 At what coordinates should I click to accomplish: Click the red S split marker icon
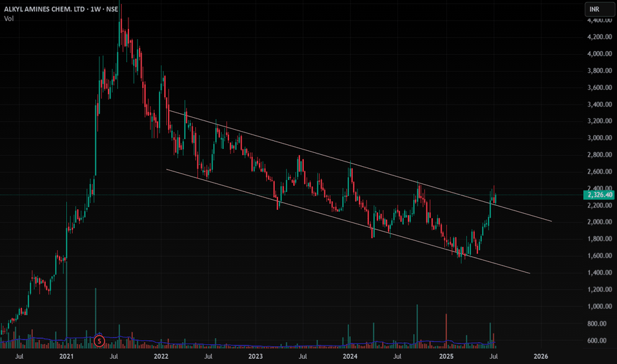[99, 341]
